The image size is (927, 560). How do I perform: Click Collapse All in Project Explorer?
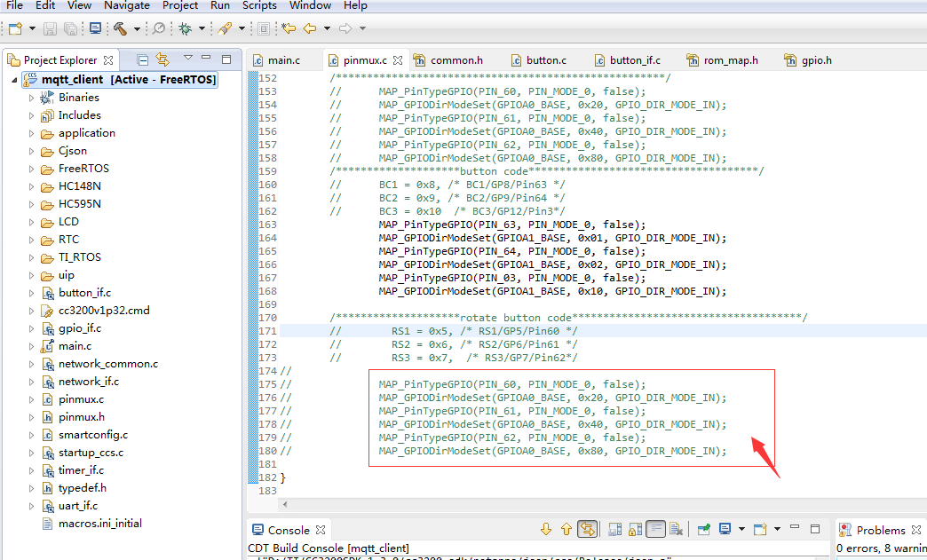coord(142,59)
